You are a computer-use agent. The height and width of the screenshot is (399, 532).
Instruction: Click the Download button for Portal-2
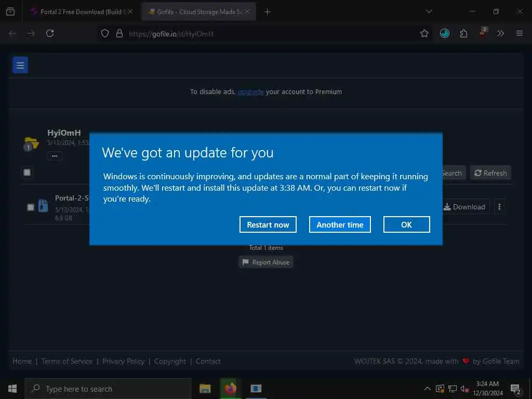click(464, 207)
